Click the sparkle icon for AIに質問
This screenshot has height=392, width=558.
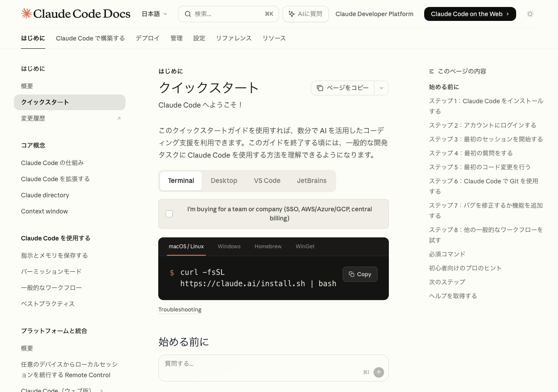coord(292,14)
